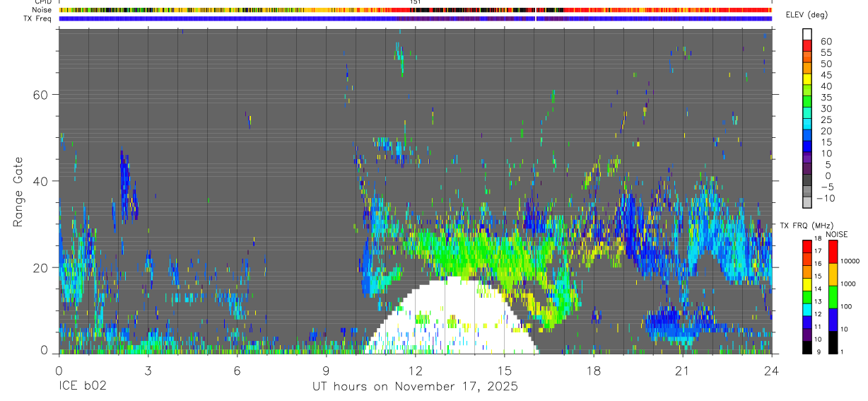This screenshot has height=401, width=868.
Task: Click the ELEV scale value '60'
Action: (x=825, y=42)
